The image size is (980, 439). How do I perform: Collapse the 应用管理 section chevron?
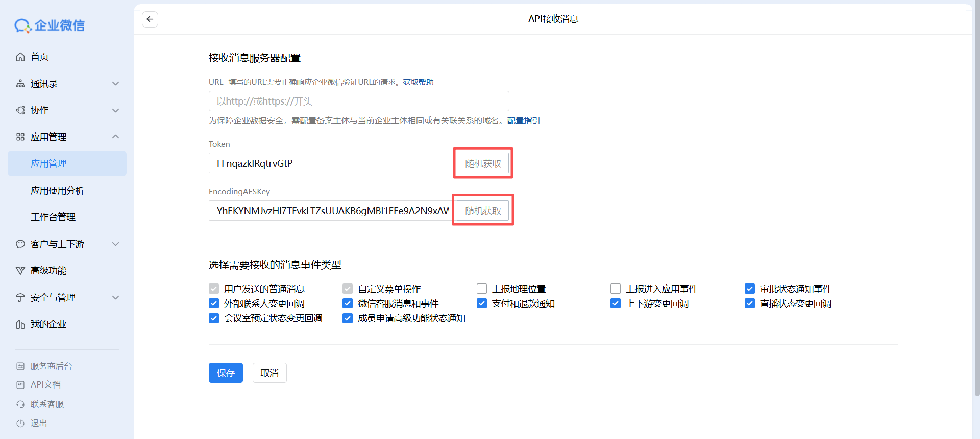point(115,137)
